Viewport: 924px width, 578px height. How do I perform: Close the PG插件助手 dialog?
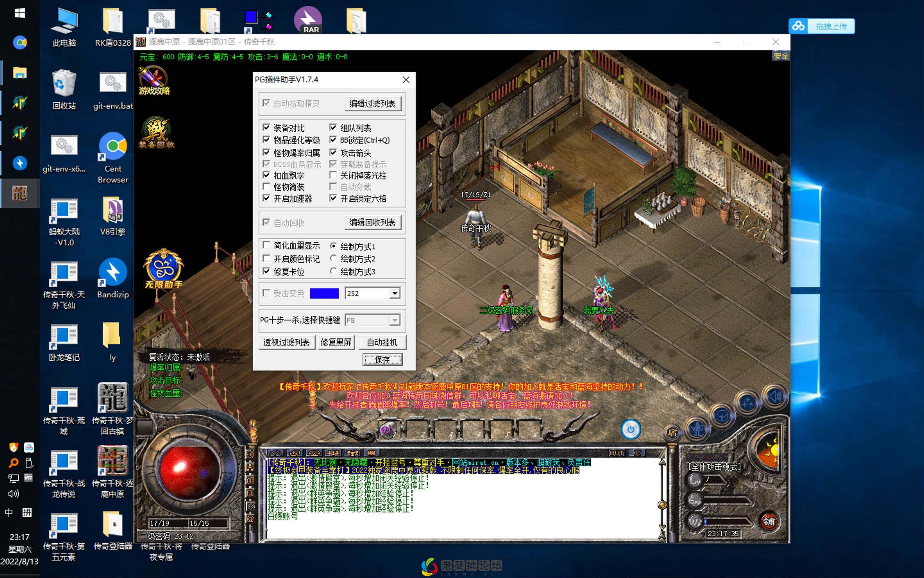[x=406, y=80]
